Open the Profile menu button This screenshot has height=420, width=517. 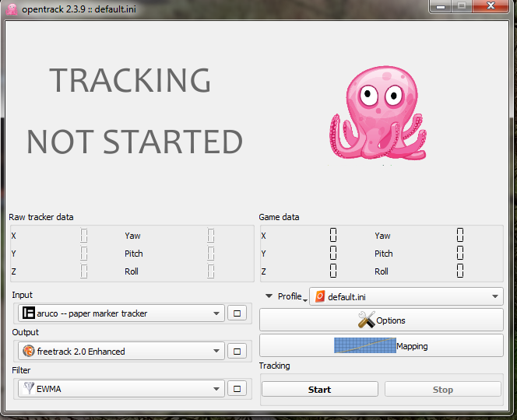[291, 296]
